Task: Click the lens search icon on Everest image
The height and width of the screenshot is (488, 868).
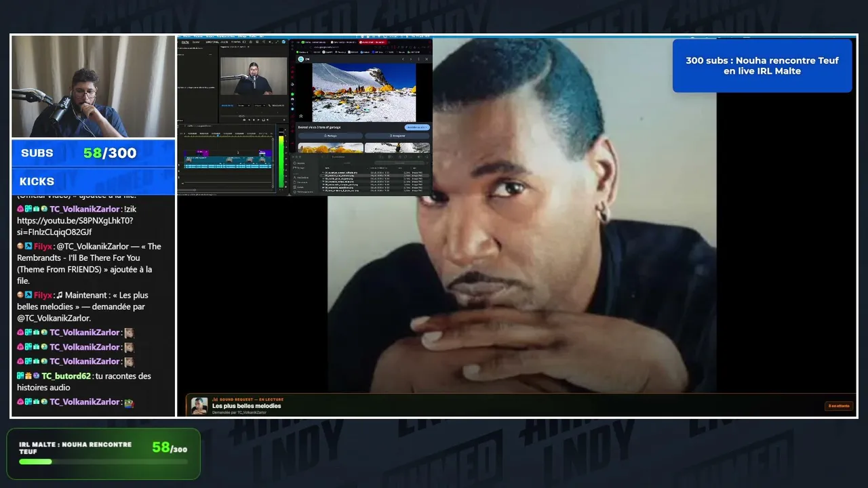Action: pos(301,116)
